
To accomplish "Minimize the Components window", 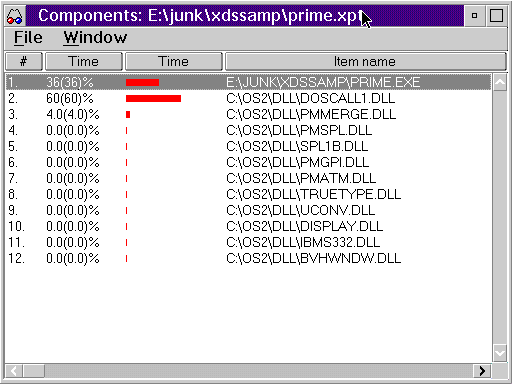I will click(x=474, y=16).
